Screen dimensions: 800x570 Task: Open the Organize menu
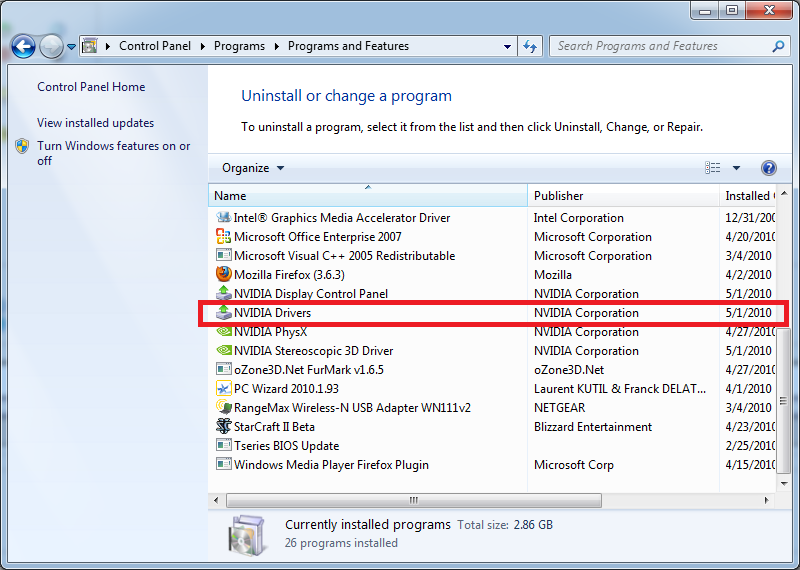coord(253,168)
